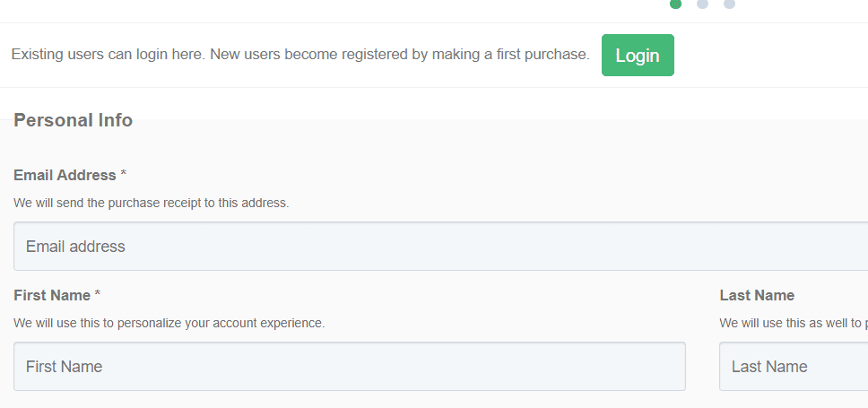
Task: Select the Last Name input field
Action: click(x=794, y=367)
